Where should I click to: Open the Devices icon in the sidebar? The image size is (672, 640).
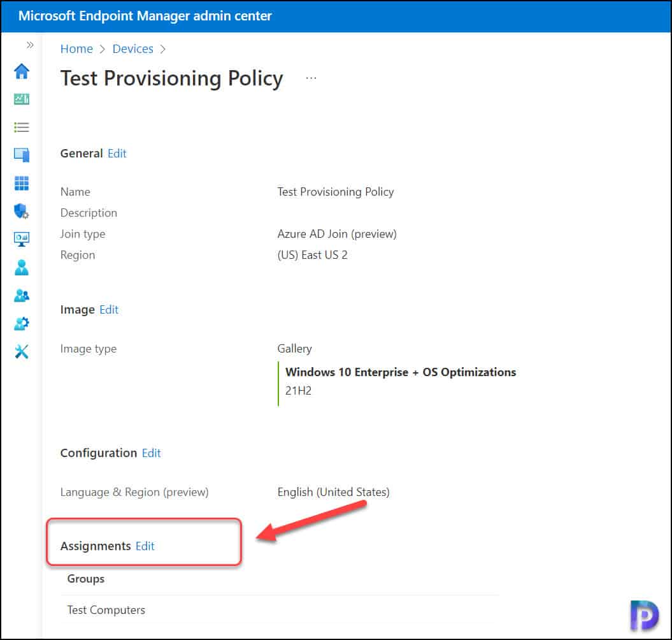click(22, 155)
